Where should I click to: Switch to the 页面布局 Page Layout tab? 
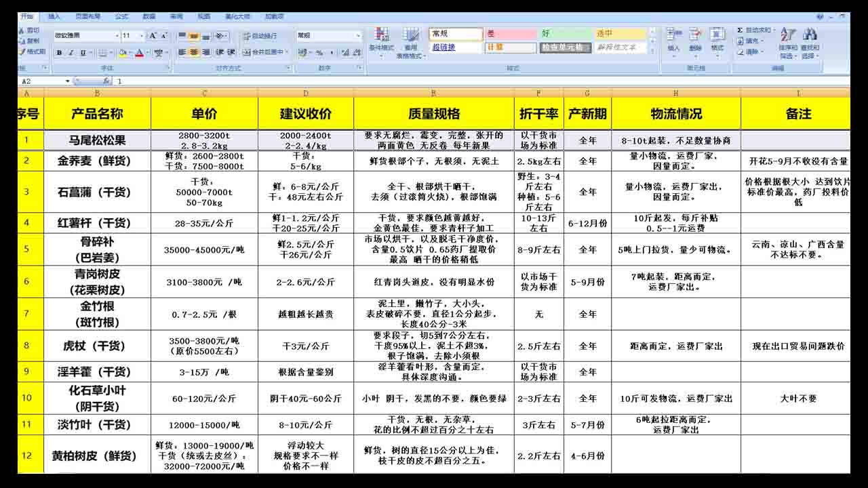[x=87, y=16]
